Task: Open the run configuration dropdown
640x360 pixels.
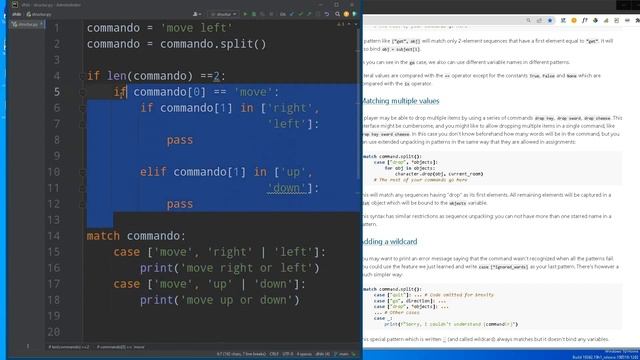Action: pos(223,14)
